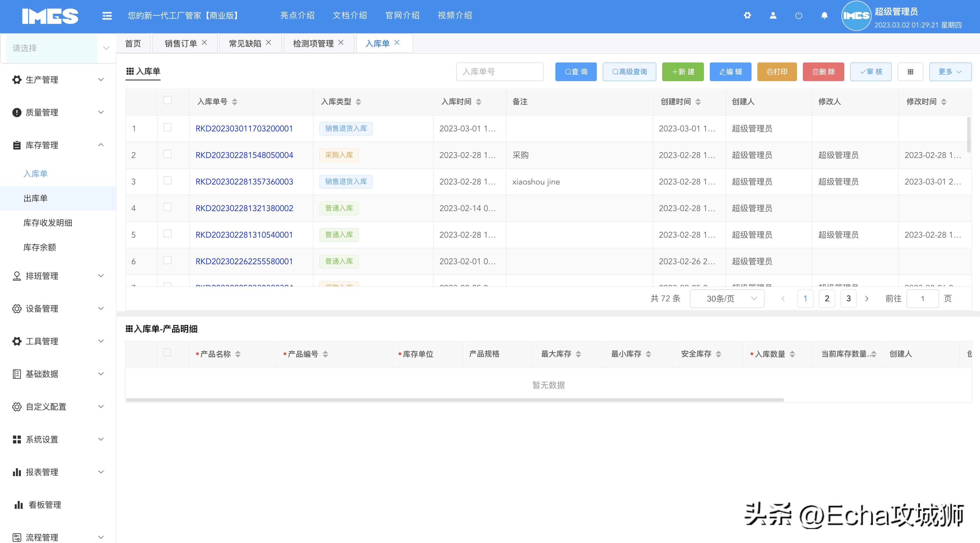Select the 设备管理 sidebar icon
The width and height of the screenshot is (980, 543).
[x=17, y=309]
